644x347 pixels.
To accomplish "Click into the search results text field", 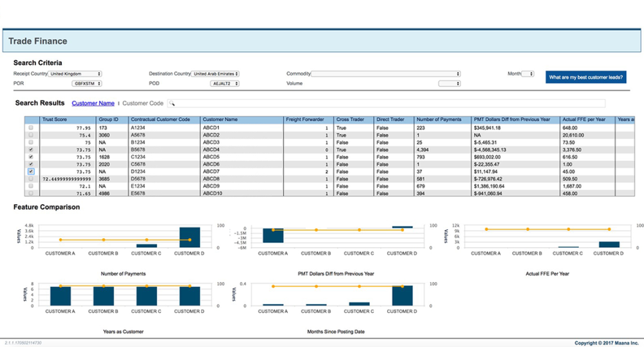I will [386, 104].
